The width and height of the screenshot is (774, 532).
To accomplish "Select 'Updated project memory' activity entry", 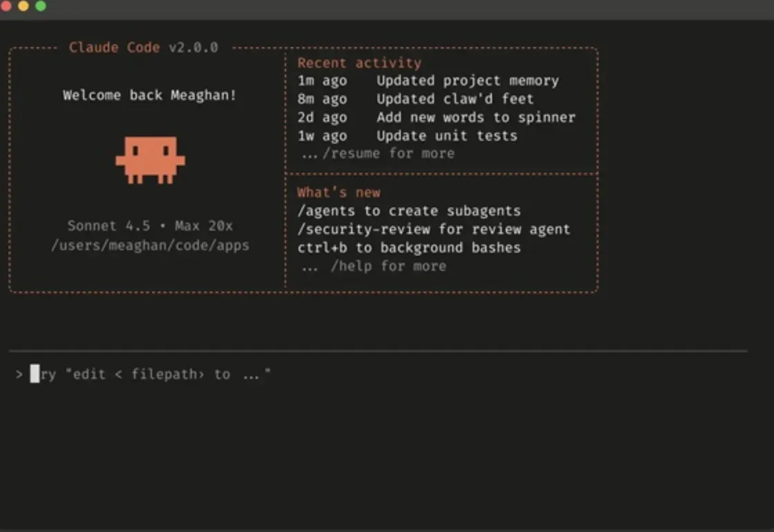I will click(x=467, y=81).
